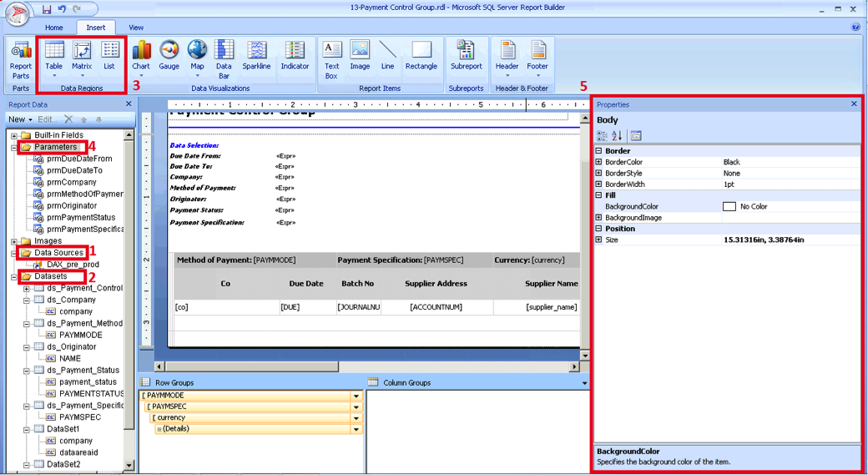
Task: Insert an Indicator
Action: (295, 55)
